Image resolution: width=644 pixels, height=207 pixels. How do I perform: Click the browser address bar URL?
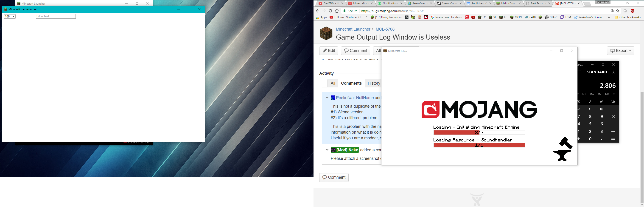[393, 11]
